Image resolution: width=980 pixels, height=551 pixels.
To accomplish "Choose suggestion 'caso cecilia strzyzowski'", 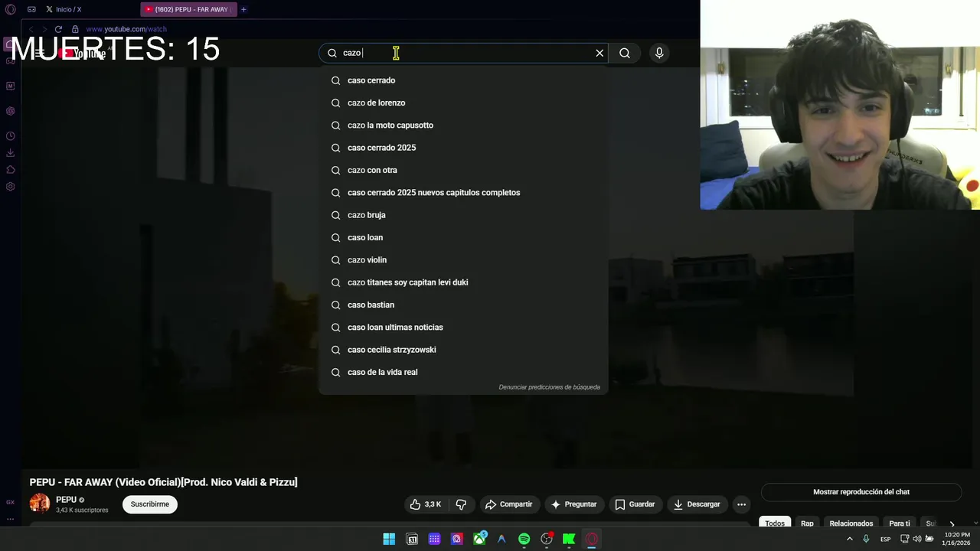I will [x=463, y=350].
